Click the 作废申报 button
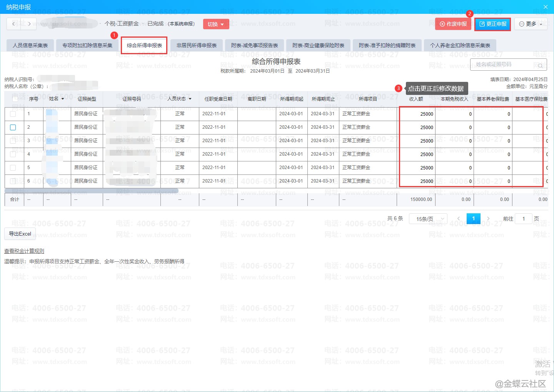 pyautogui.click(x=453, y=24)
